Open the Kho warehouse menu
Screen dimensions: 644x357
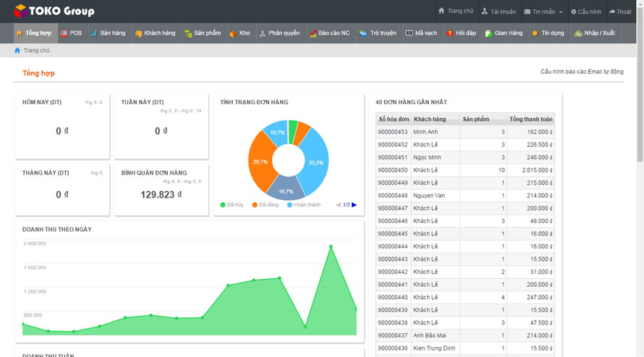coord(240,33)
